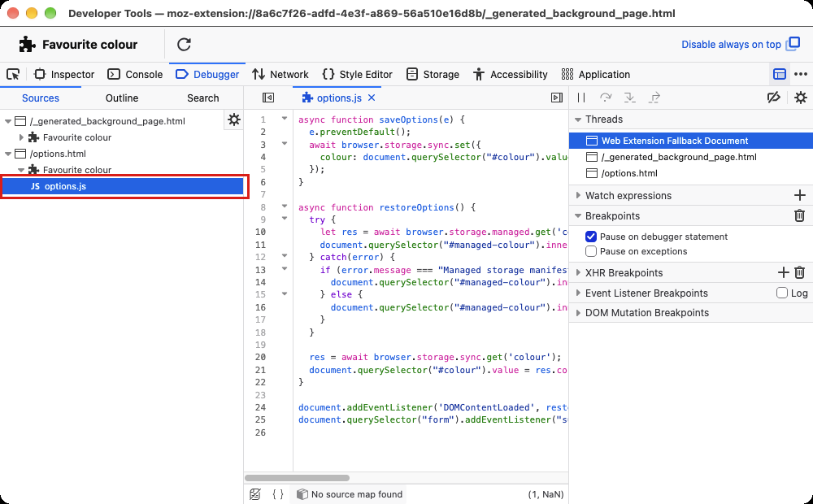The height and width of the screenshot is (504, 813).
Task: Collapse the right breakpoints pane icon
Action: pos(557,98)
